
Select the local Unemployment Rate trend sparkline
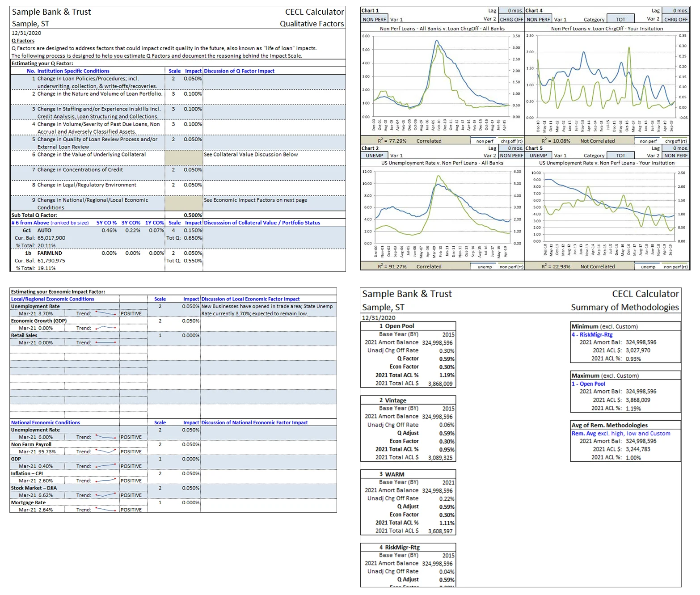(x=105, y=313)
